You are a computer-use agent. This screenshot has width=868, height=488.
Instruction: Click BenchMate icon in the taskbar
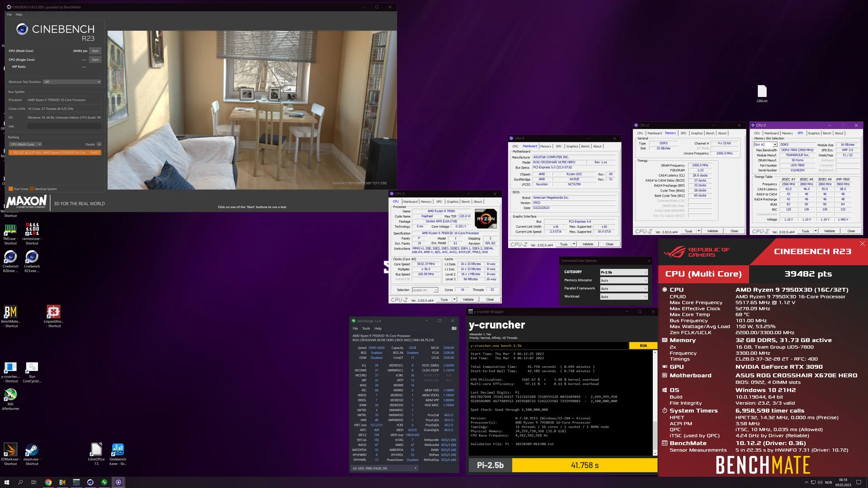[x=62, y=482]
